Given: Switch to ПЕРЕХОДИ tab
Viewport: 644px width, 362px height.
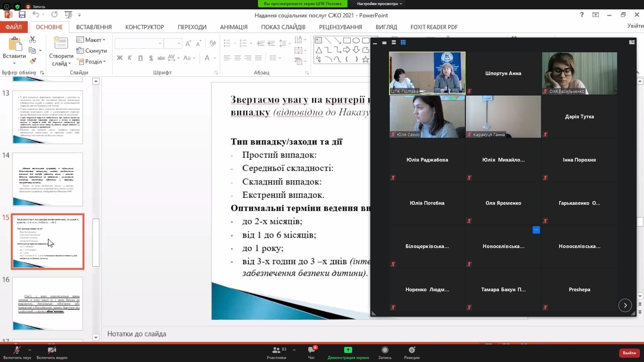Looking at the screenshot, I should point(192,27).
